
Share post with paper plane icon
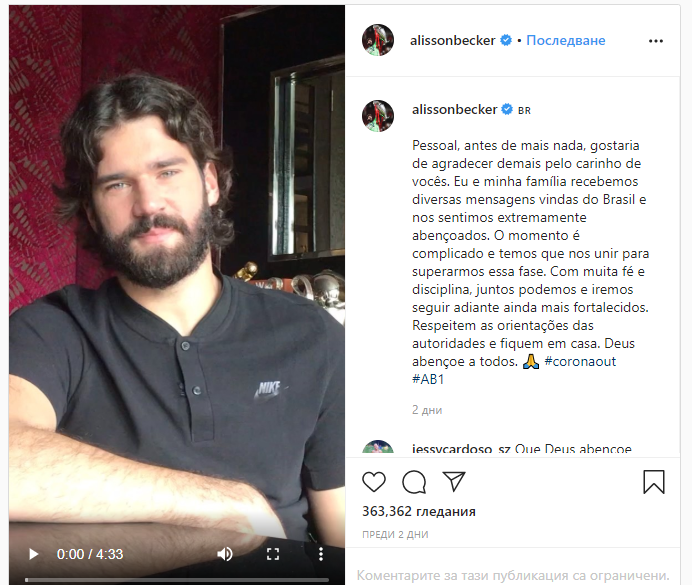(x=454, y=481)
